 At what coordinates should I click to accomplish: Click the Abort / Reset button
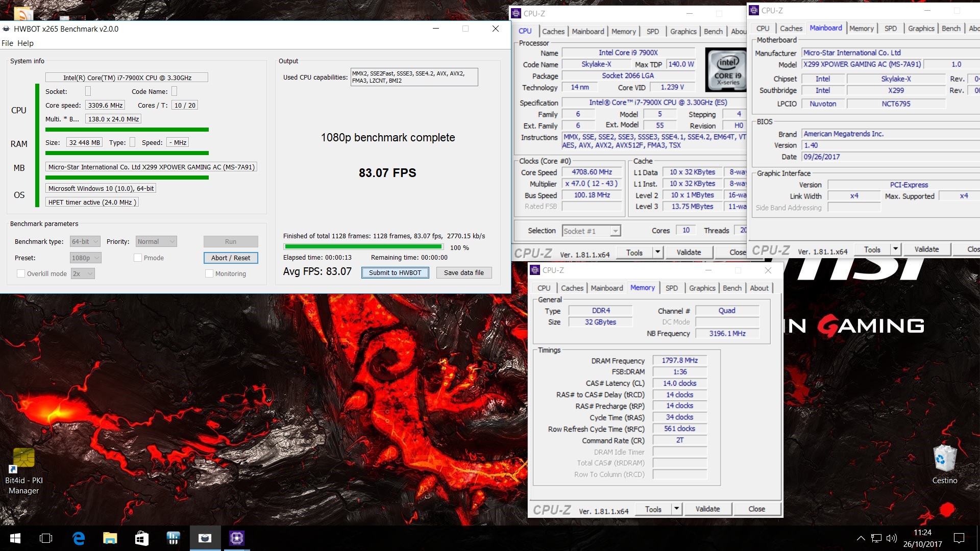click(x=231, y=258)
